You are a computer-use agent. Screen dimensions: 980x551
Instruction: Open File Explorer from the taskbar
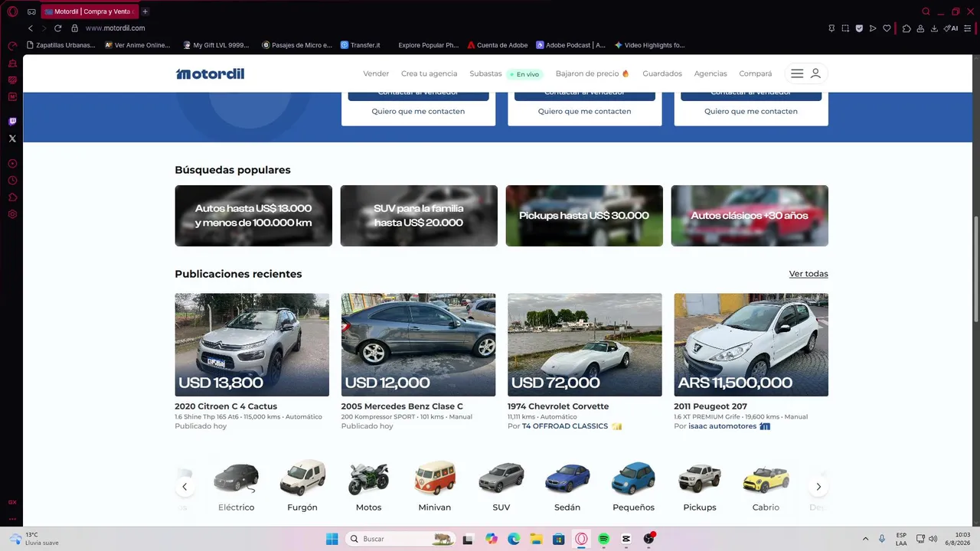tap(536, 539)
